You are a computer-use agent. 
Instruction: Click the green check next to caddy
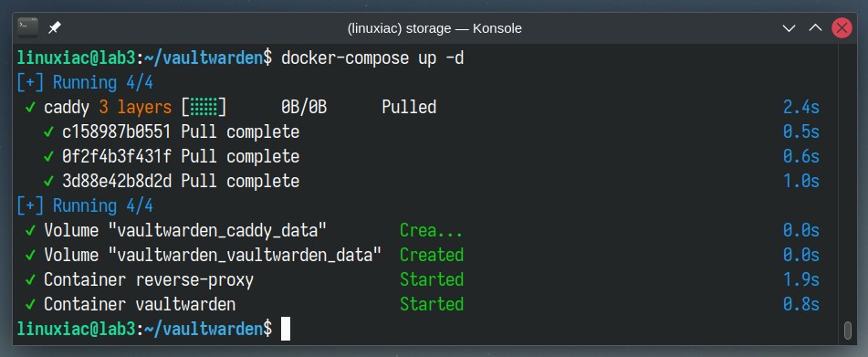[x=30, y=107]
